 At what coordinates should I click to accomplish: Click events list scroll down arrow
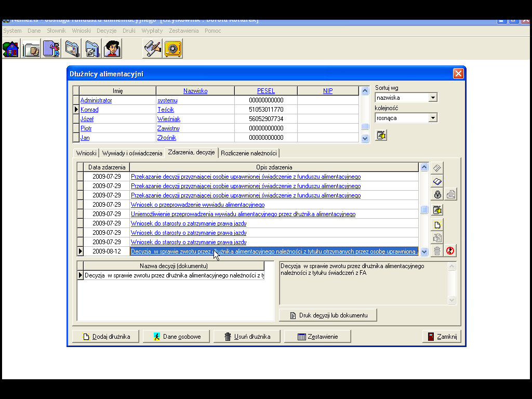[x=424, y=251]
